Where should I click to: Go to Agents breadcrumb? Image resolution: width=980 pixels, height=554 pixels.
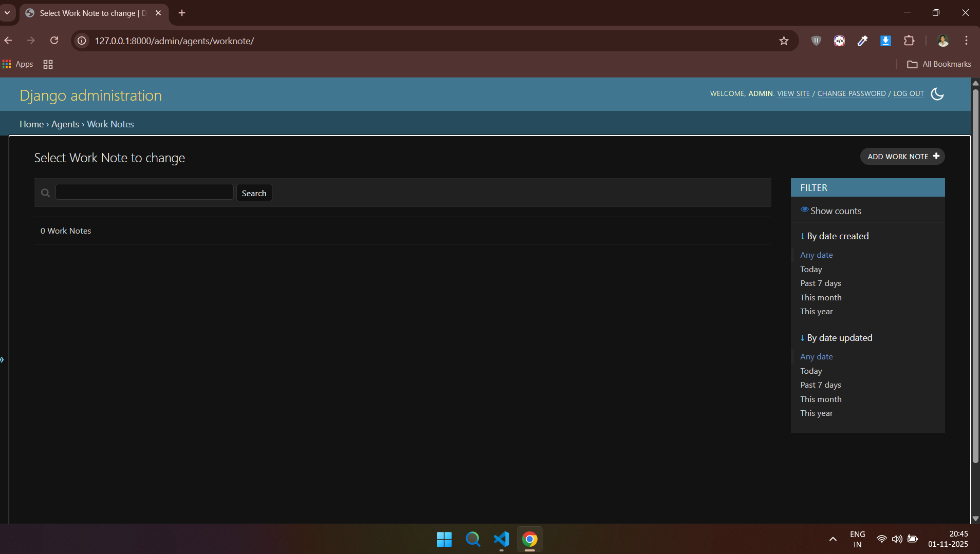[65, 124]
